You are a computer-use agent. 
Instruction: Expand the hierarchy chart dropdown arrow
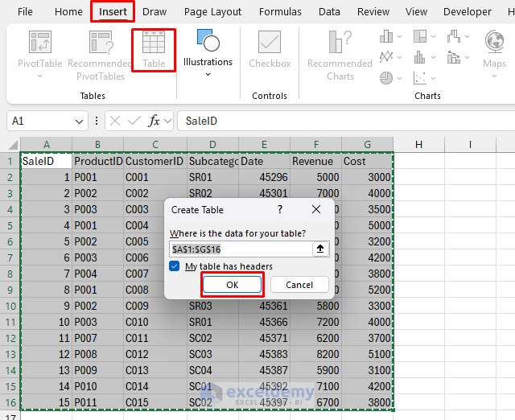(x=433, y=36)
